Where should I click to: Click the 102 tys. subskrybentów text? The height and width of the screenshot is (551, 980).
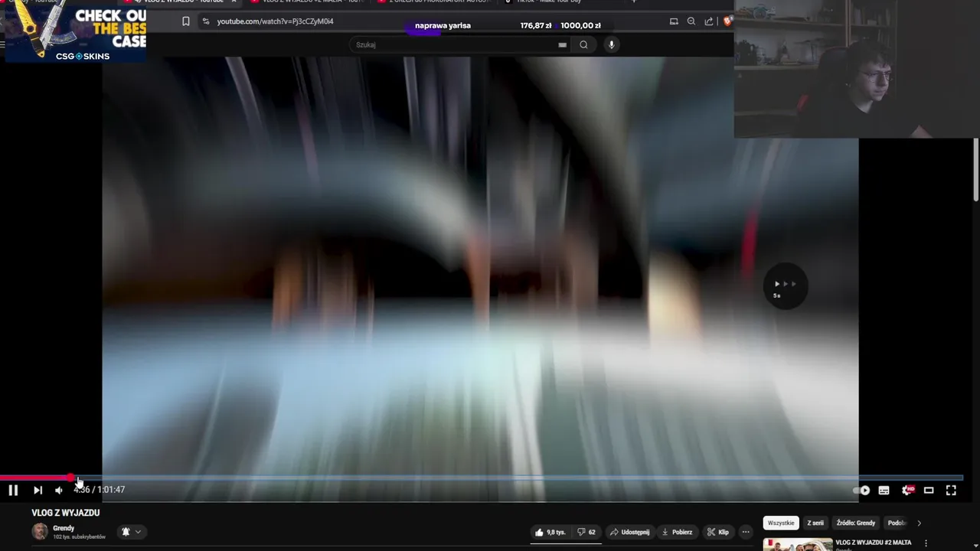tap(79, 537)
